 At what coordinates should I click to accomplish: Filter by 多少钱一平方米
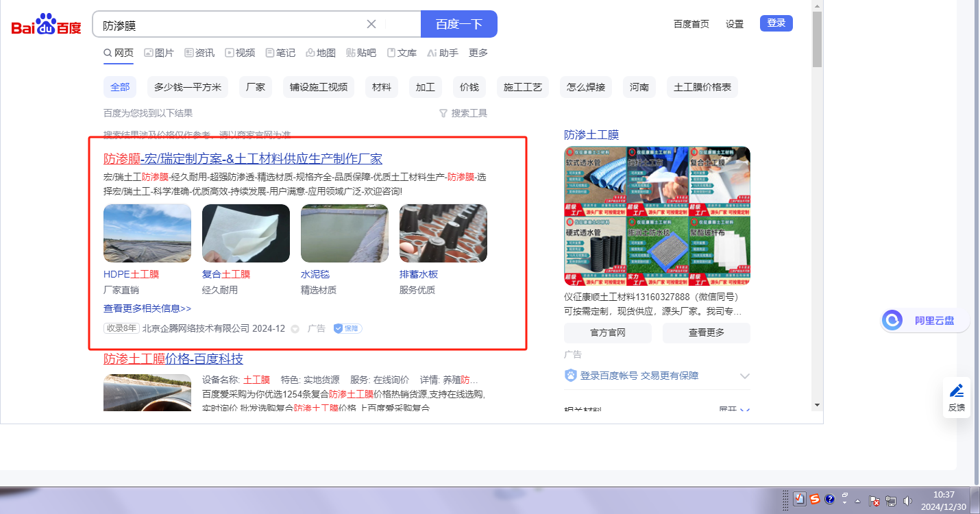[x=188, y=87]
